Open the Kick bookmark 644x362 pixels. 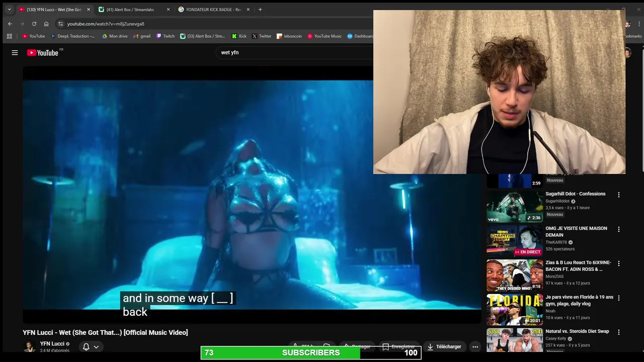[x=239, y=36]
